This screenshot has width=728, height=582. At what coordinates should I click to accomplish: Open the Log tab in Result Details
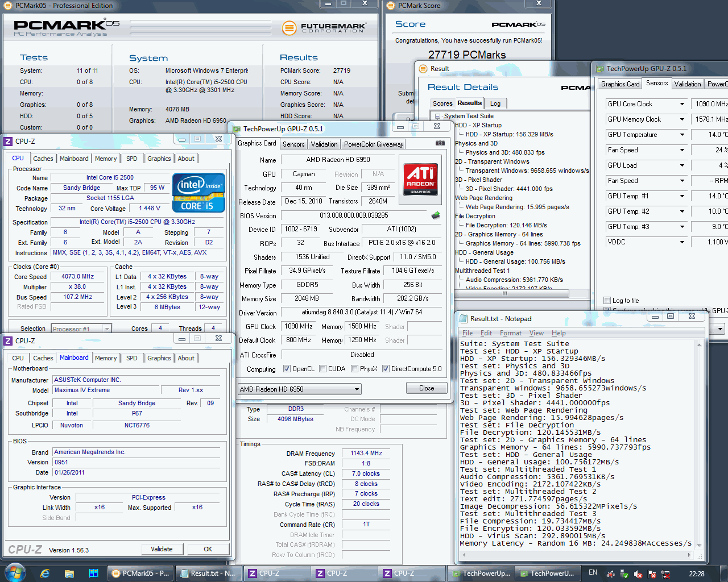click(x=495, y=103)
